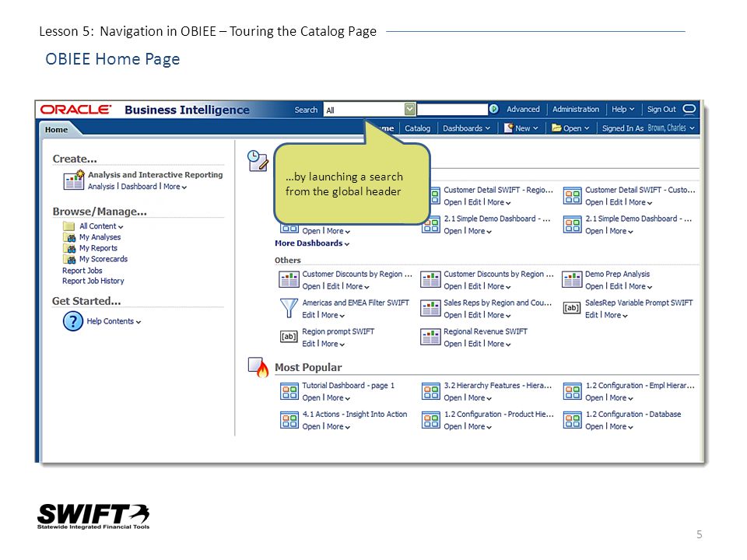Click the Analysis and Interactive Reporting icon
Viewport: 747px width, 560px height.
(x=74, y=180)
